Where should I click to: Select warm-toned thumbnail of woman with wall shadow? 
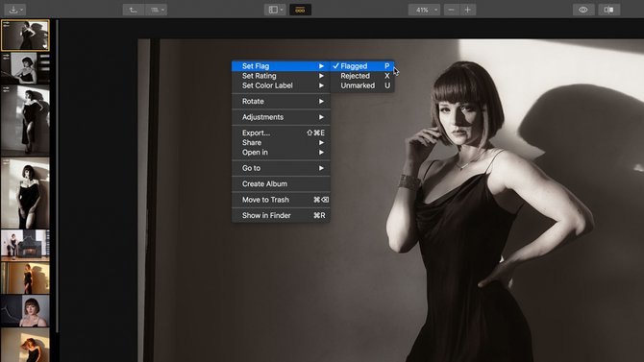[x=25, y=278]
